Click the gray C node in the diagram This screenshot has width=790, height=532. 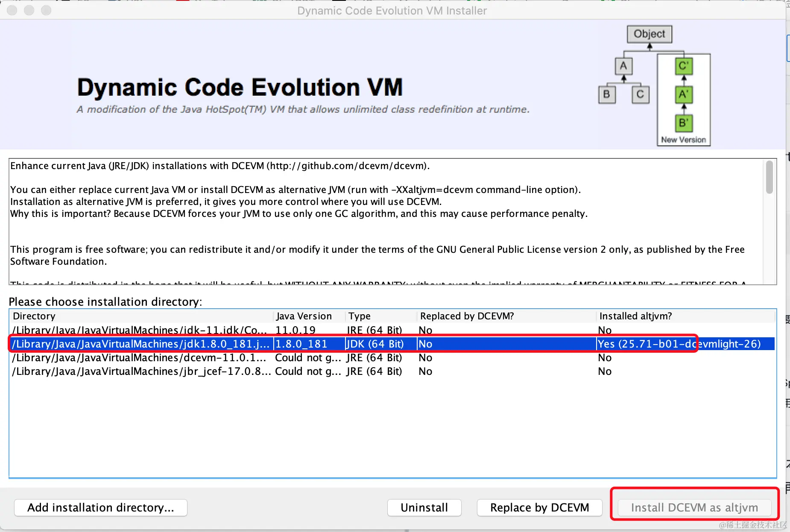640,94
